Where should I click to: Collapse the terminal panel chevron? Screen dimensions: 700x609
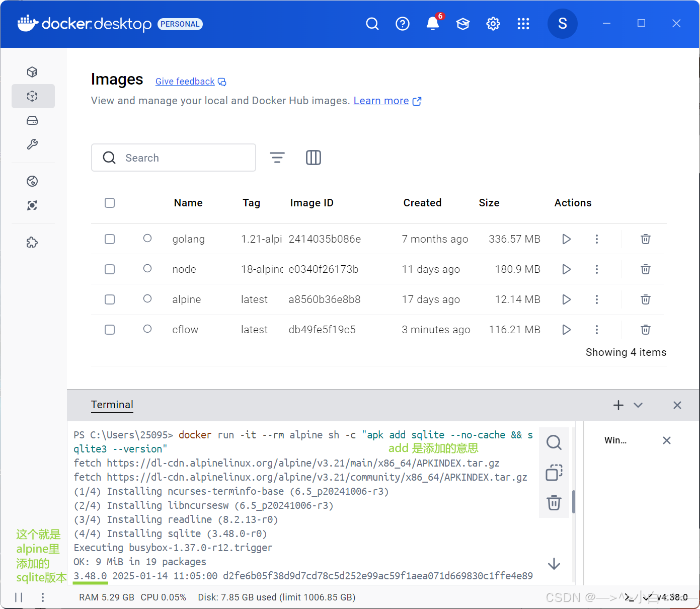[638, 405]
